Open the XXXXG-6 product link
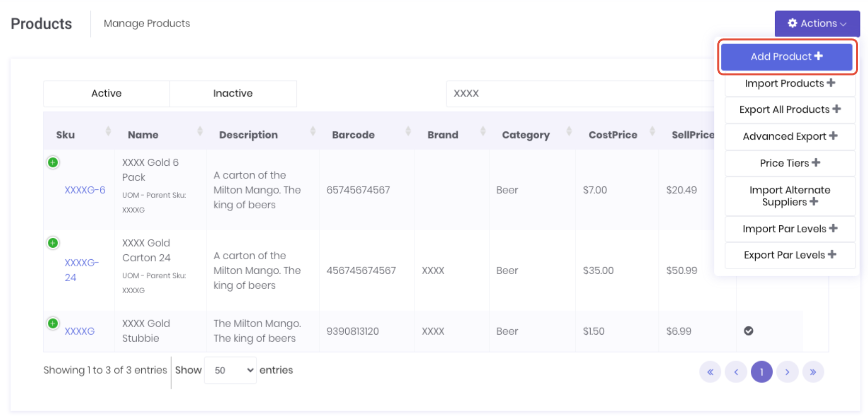868x418 pixels. point(85,190)
